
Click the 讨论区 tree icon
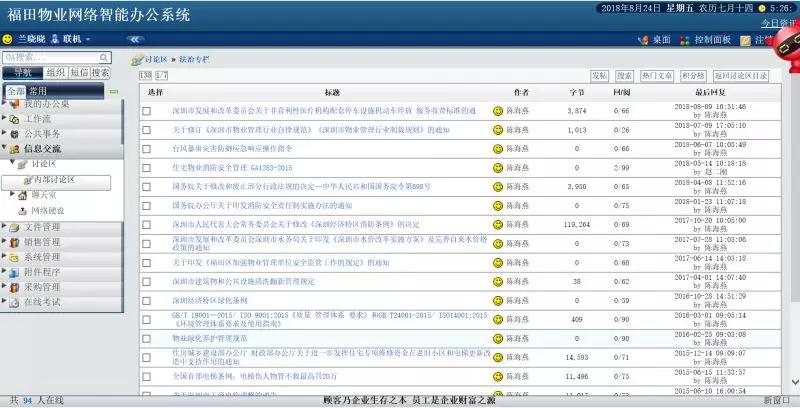pos(23,164)
